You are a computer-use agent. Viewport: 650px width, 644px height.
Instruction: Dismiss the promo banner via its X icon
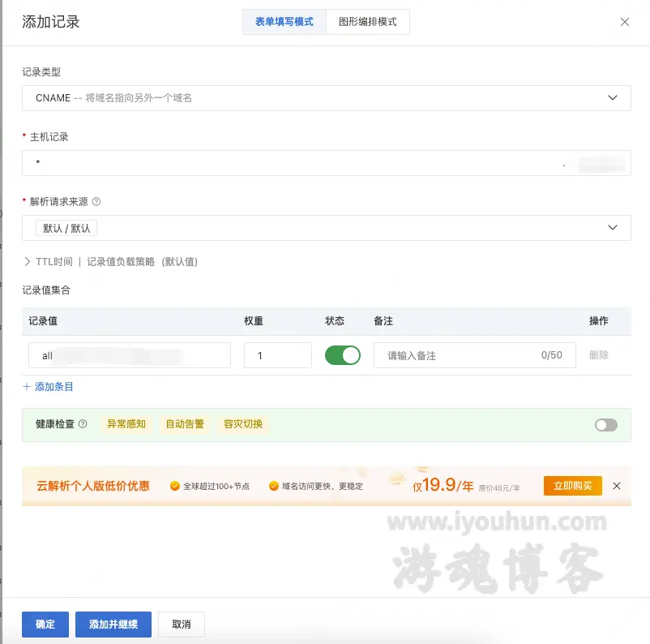617,485
